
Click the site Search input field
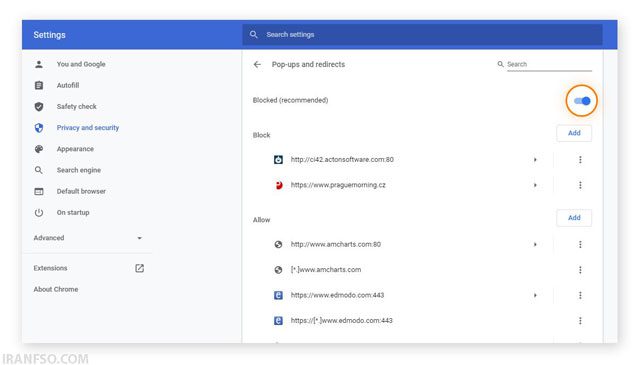[x=549, y=65]
